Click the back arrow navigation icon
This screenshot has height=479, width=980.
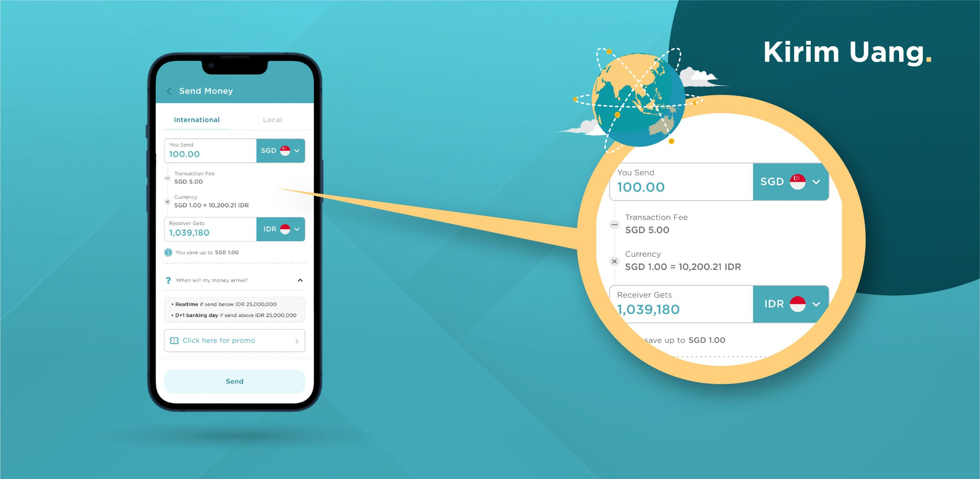168,91
